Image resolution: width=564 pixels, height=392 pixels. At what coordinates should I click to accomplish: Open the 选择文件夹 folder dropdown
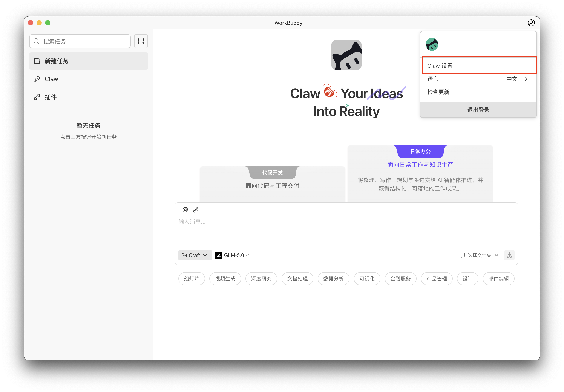478,255
